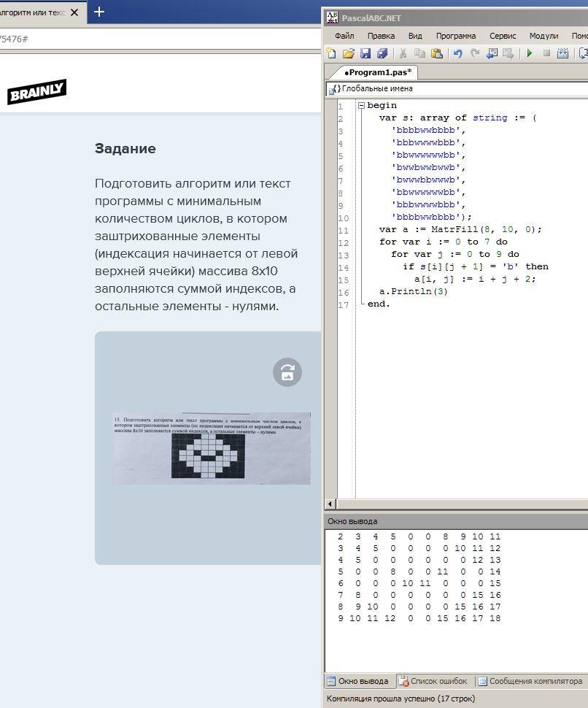This screenshot has height=708, width=588.
Task: Click line number 10 in the gutter
Action: click(343, 218)
